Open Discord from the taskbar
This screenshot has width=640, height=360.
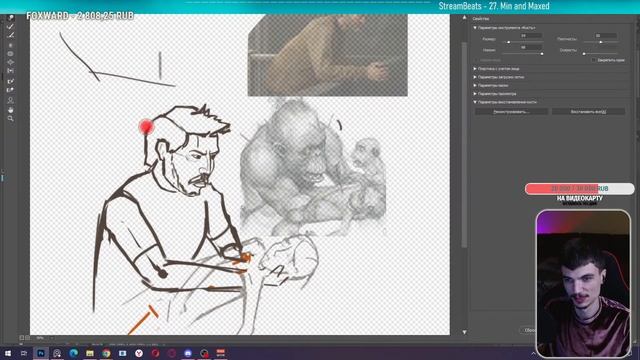click(x=188, y=353)
